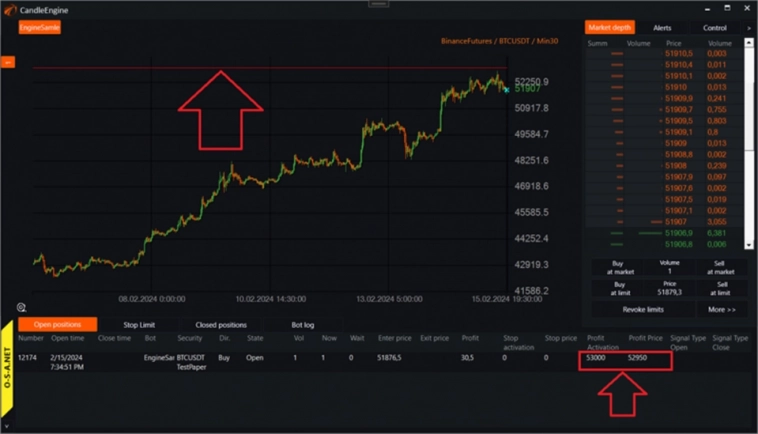Select the EngineSamle bot tab
This screenshot has height=434, width=758.
[x=40, y=28]
